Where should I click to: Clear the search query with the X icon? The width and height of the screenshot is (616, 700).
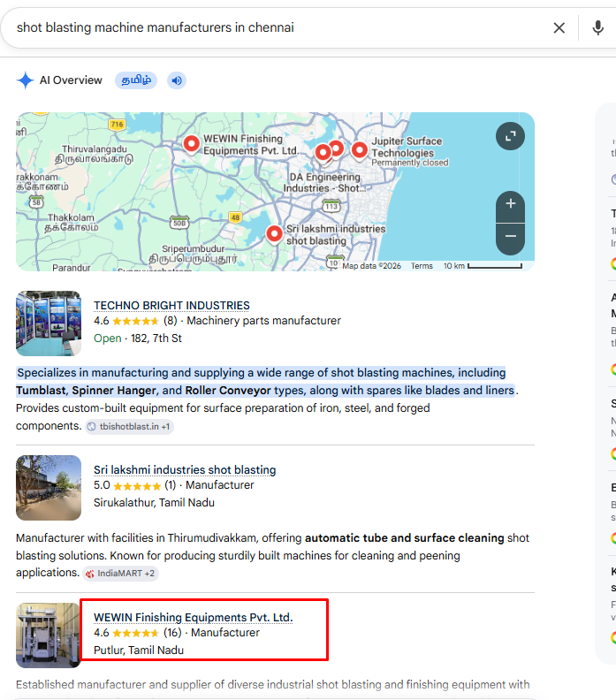559,27
